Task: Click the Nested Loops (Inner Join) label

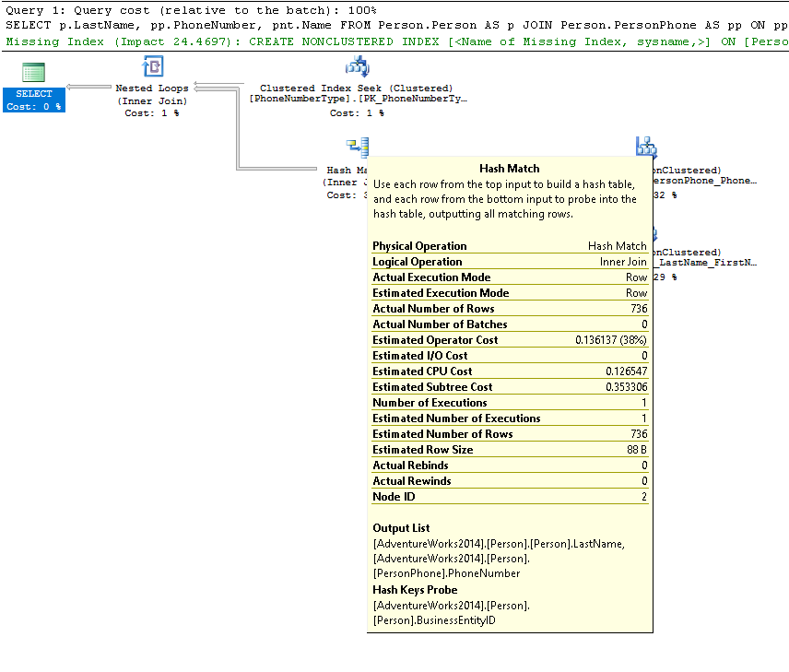Action: point(152,95)
